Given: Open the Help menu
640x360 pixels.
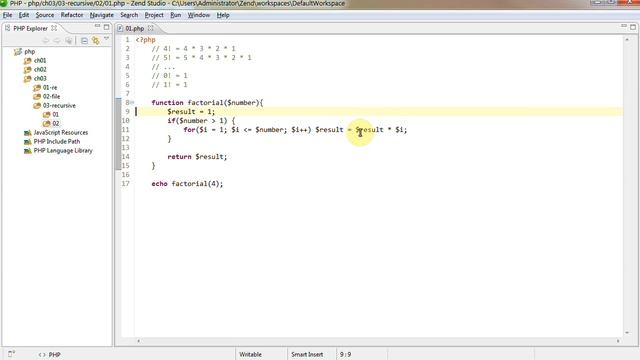Looking at the screenshot, I should tap(223, 15).
